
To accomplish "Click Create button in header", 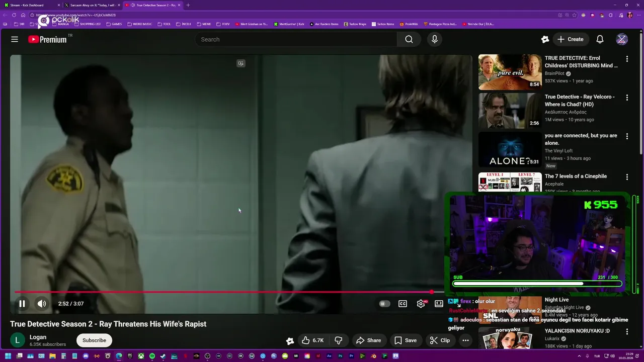I will [571, 39].
